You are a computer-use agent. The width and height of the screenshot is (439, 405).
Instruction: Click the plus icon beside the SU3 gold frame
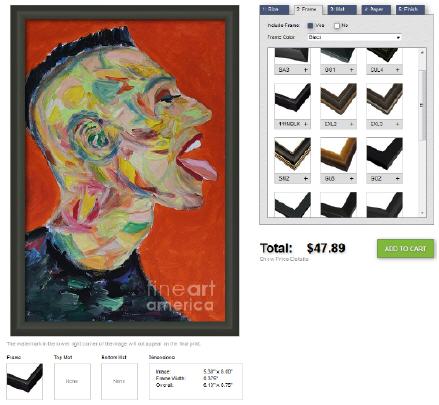point(352,179)
